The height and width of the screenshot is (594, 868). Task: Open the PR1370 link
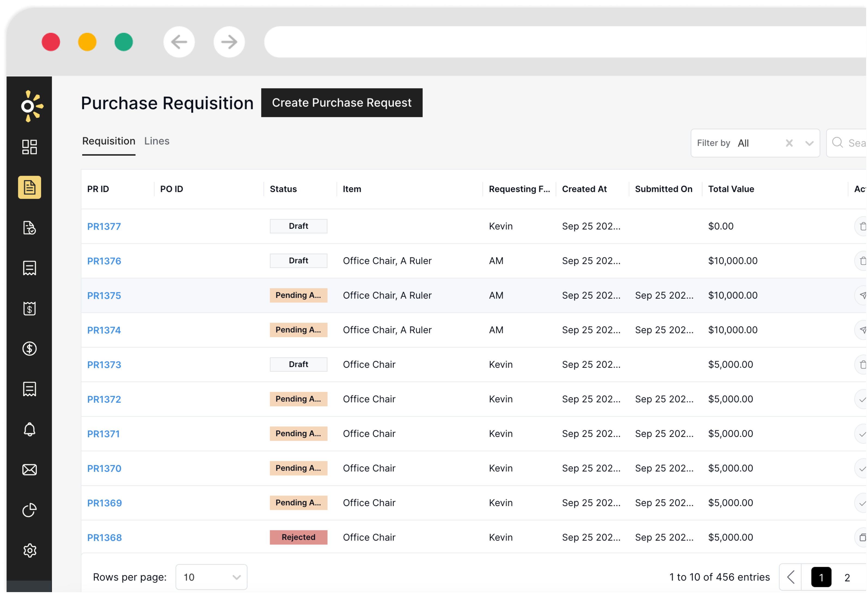(x=104, y=469)
